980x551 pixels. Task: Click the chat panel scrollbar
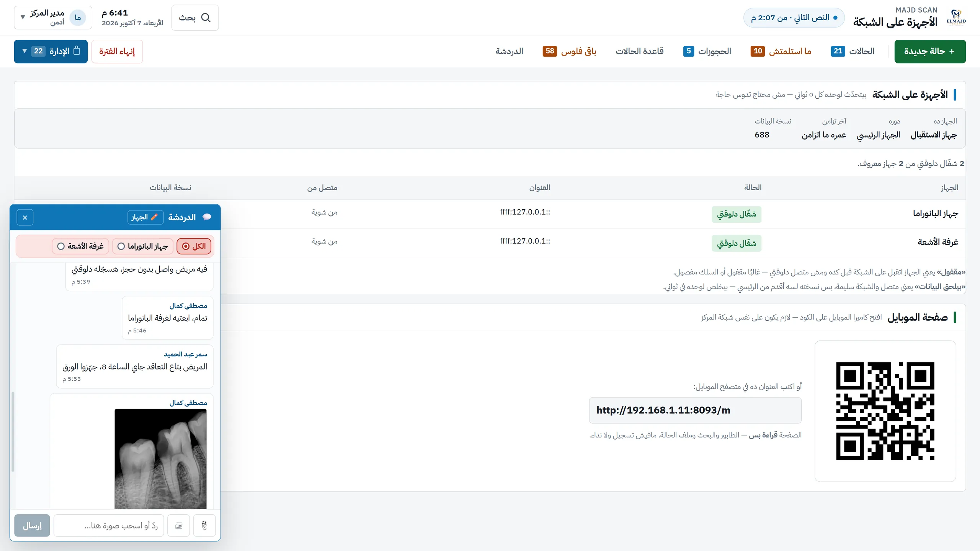(x=13, y=432)
